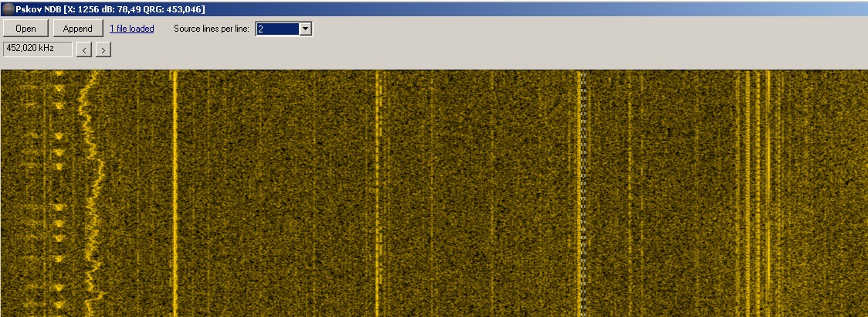The image size is (868, 317).
Task: Click the Open button
Action: click(25, 29)
